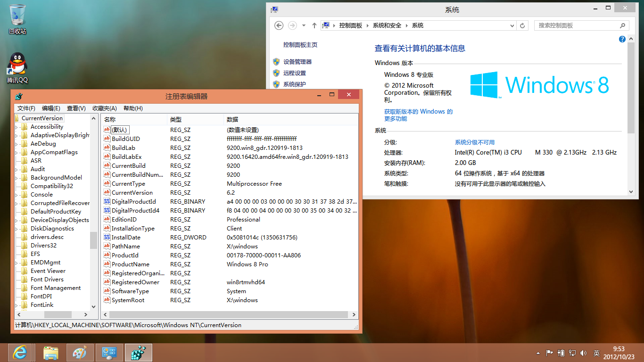Open 设备管理器 link
Screen dimensions: 644x362
pos(297,62)
